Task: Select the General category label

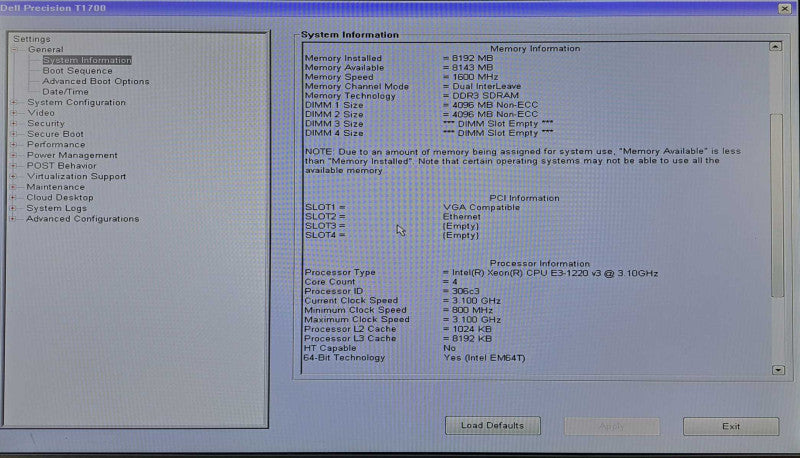Action: 45,49
